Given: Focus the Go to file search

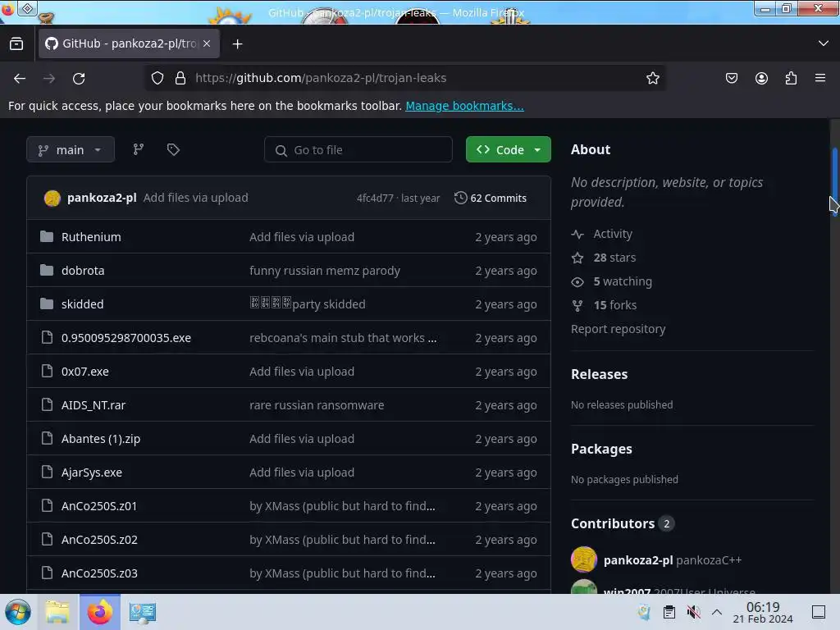Looking at the screenshot, I should (x=358, y=149).
